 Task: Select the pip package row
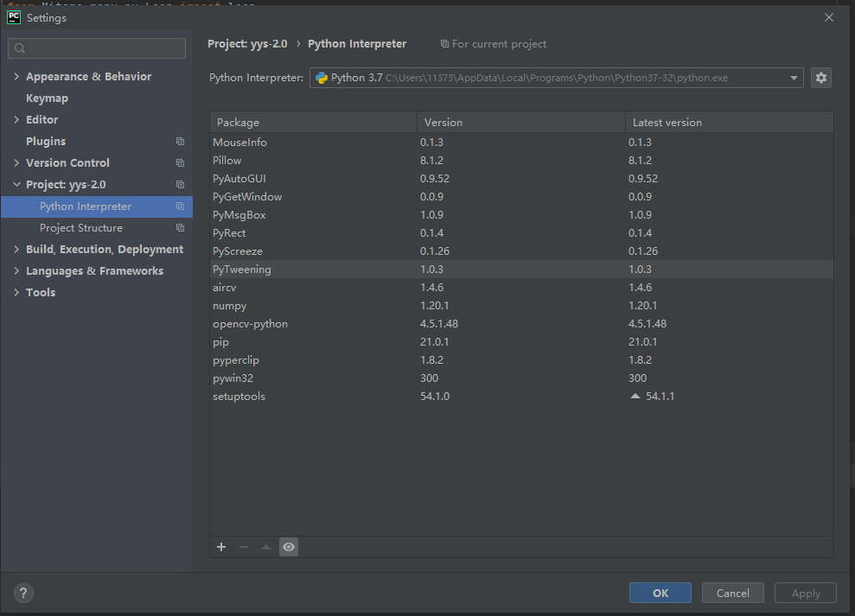522,342
